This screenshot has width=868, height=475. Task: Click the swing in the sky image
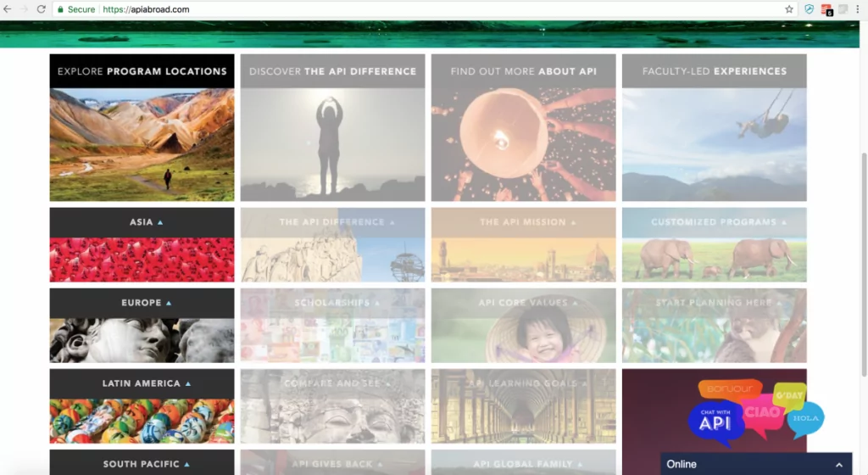pos(714,144)
